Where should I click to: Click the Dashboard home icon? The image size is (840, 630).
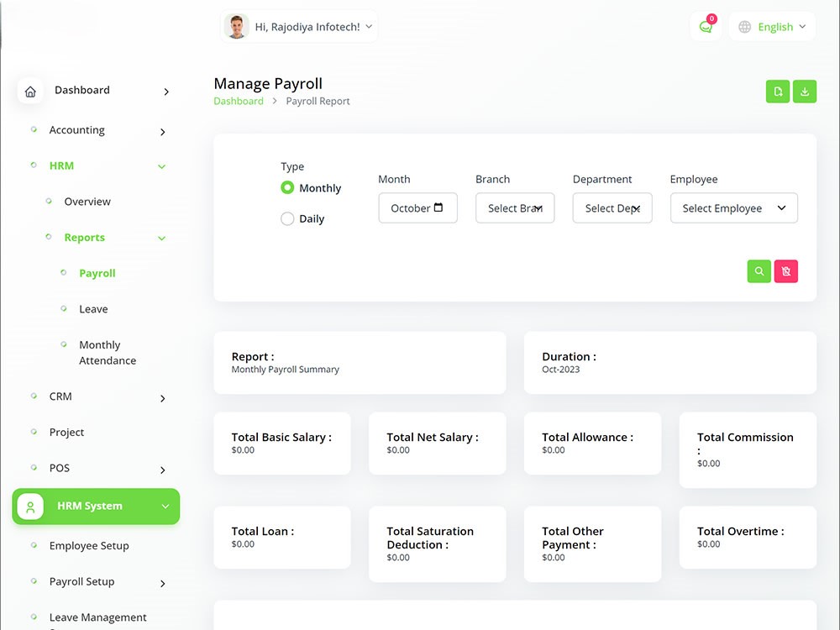click(30, 92)
